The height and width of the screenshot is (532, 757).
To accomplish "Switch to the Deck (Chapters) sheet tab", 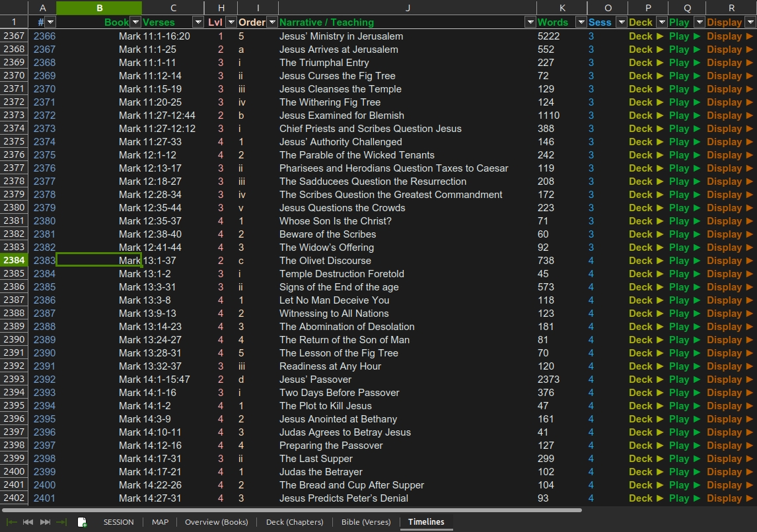I will coord(295,522).
